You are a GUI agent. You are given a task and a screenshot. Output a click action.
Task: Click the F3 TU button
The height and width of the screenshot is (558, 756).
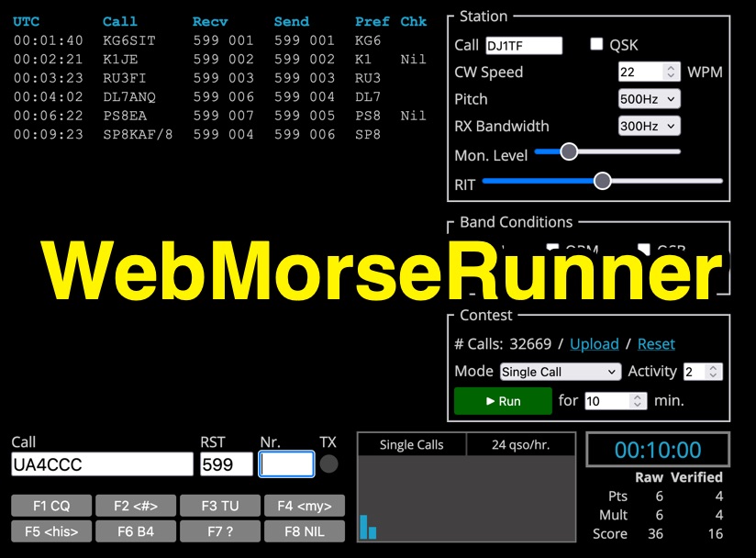220,506
